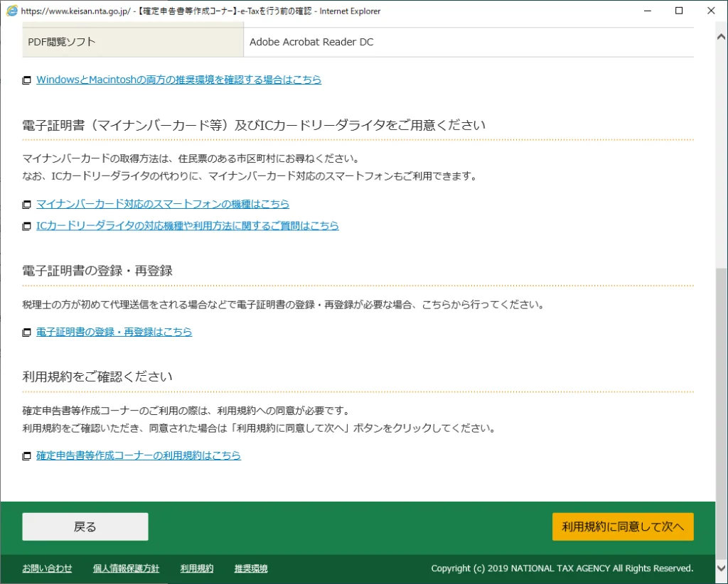Open お問い合わせ footer link
Screen dimensions: 728x584
click(48, 568)
